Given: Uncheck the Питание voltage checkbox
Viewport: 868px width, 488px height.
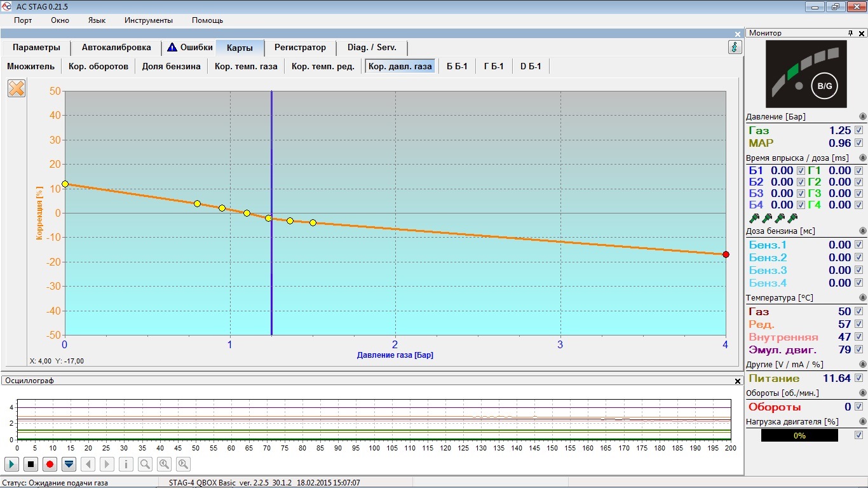Looking at the screenshot, I should coord(859,378).
